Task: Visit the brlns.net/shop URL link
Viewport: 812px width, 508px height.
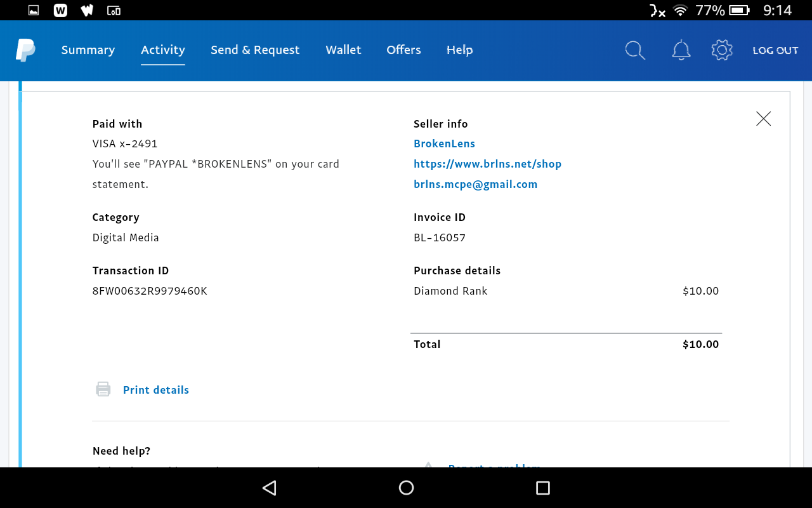Action: coord(487,164)
